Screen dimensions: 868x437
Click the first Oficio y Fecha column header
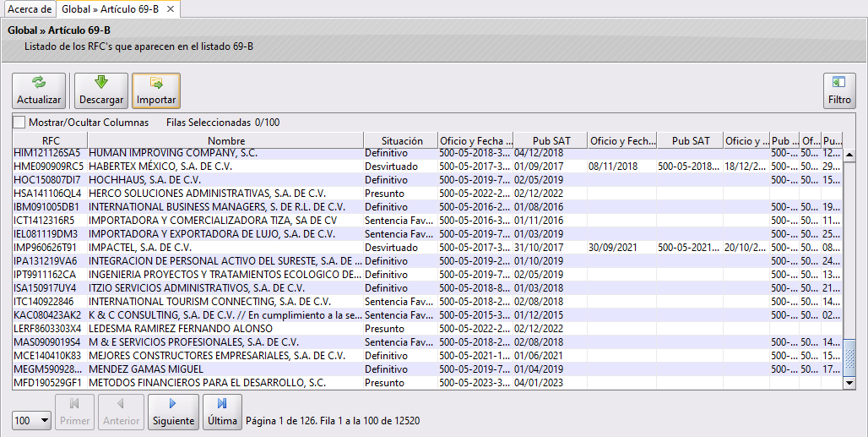[x=476, y=140]
